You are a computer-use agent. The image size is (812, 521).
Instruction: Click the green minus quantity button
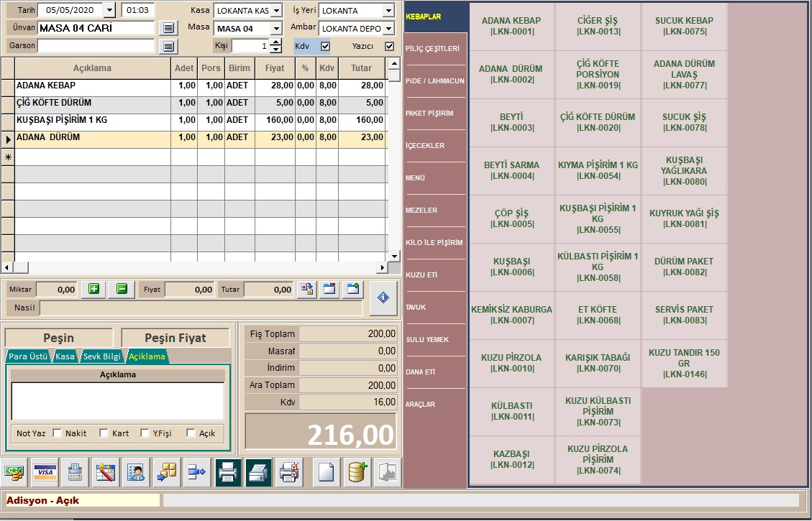122,289
